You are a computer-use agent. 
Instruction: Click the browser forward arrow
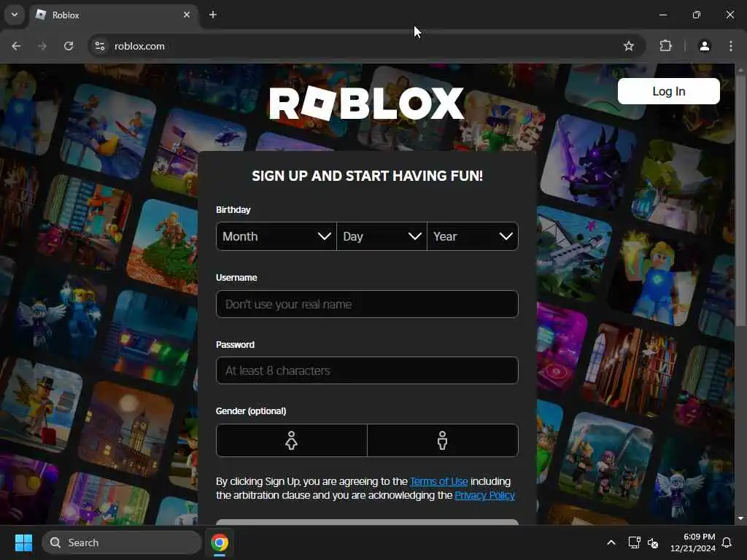[42, 46]
